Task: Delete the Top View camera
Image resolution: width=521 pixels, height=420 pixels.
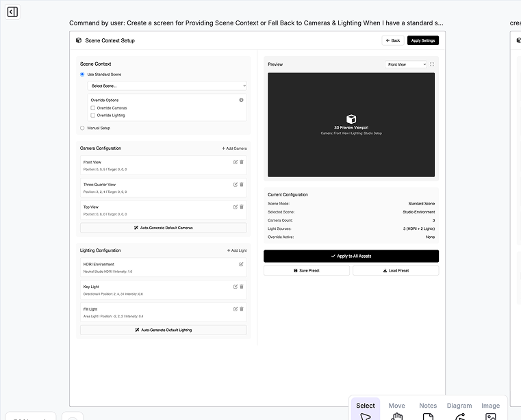Action: 242,207
